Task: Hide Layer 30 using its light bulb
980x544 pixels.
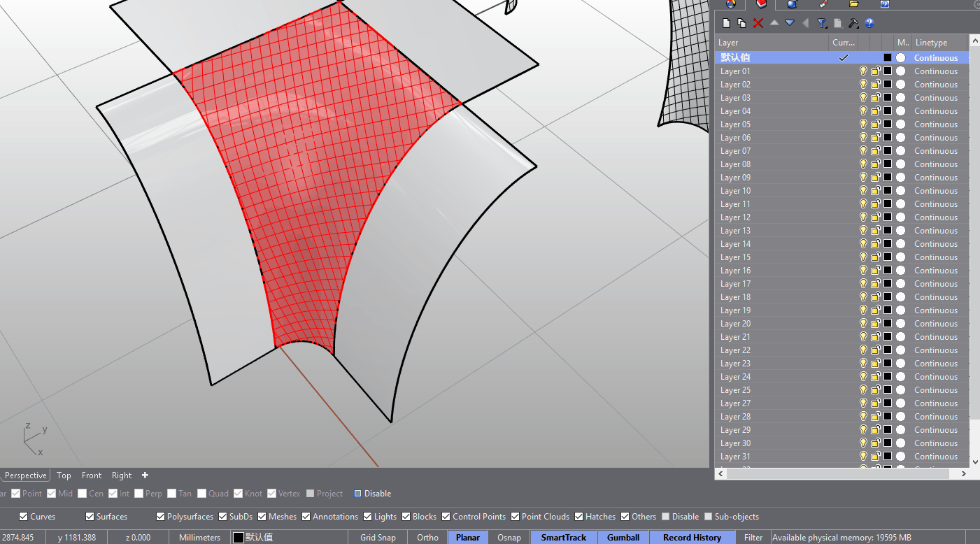Action: 863,443
